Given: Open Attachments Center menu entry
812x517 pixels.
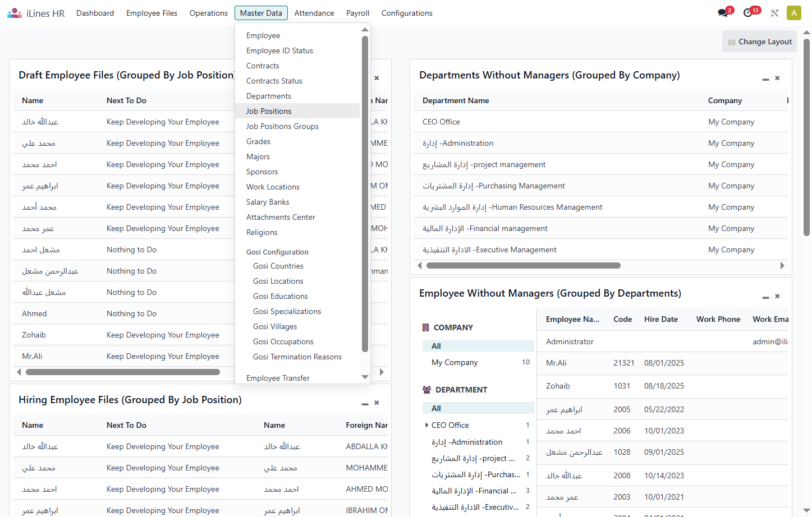Looking at the screenshot, I should [x=297, y=217].
